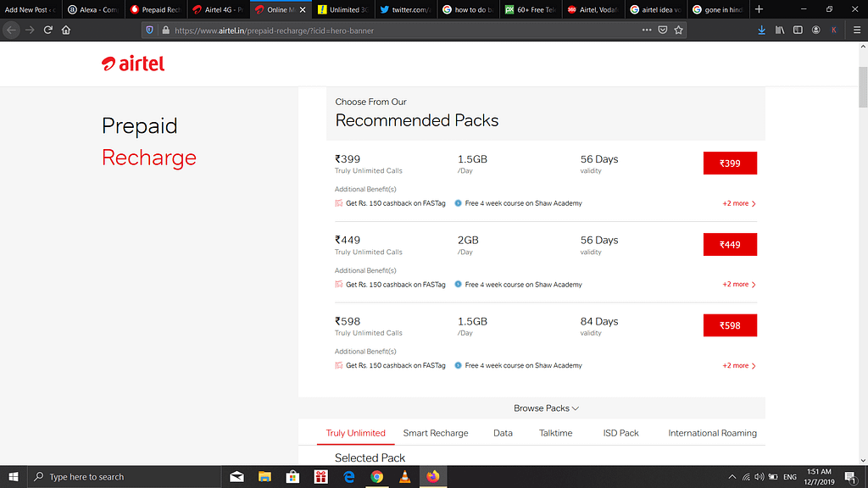Click Firefox icon in taskbar
868x488 pixels.
click(433, 476)
